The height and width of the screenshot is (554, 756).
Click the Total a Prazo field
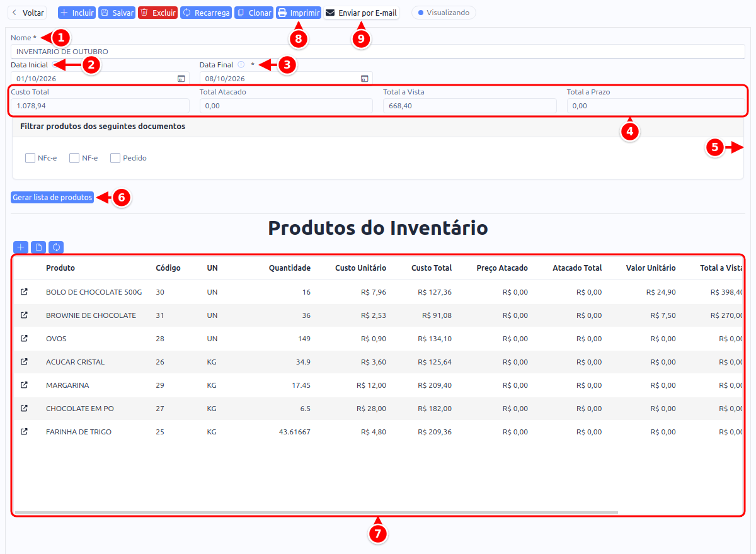655,106
